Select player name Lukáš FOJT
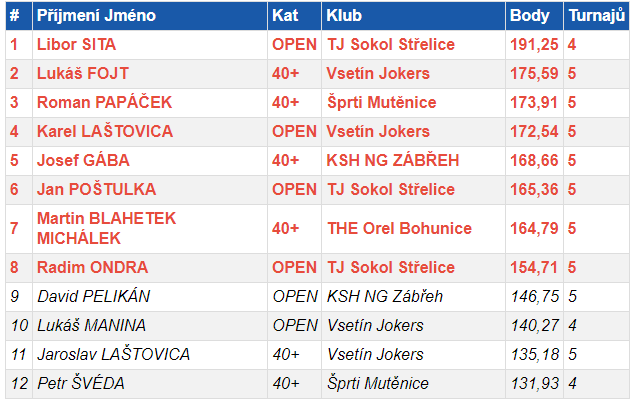 (83, 74)
